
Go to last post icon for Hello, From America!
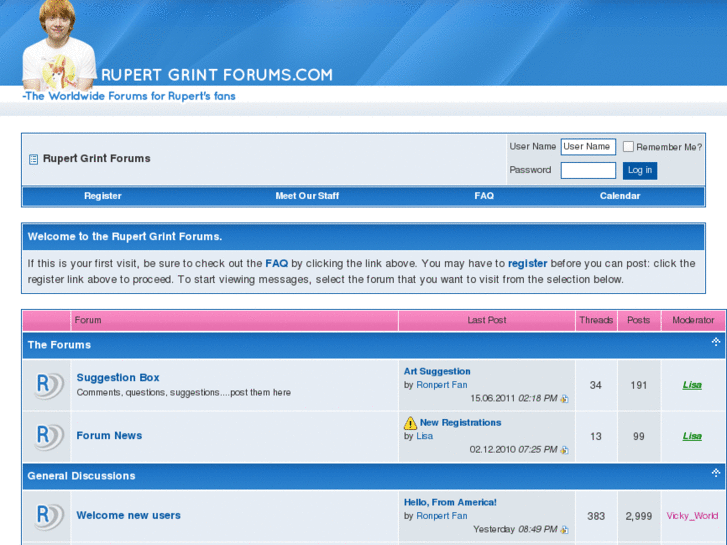coord(564,530)
